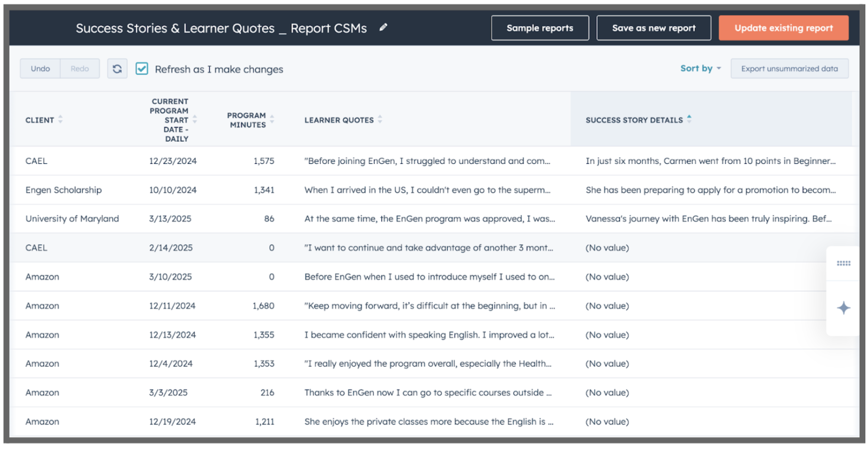The image size is (868, 450).
Task: Click Amazon date cell 12/4/2024
Action: click(x=171, y=364)
